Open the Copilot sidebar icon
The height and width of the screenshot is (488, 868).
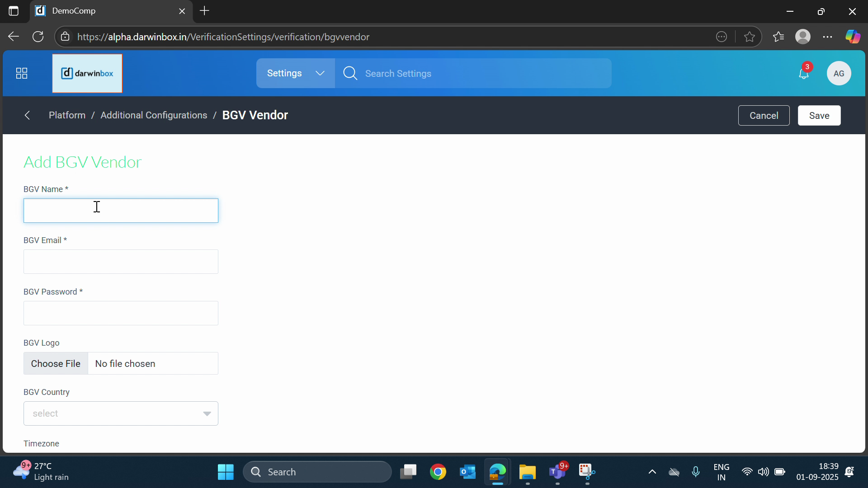853,37
